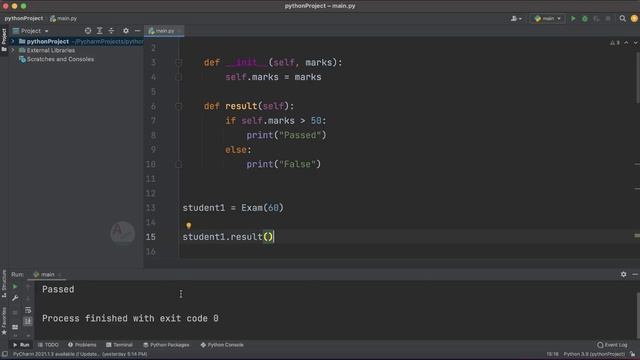Image resolution: width=640 pixels, height=360 pixels.
Task: Toggle the Favorites side tool window
Action: [4, 321]
